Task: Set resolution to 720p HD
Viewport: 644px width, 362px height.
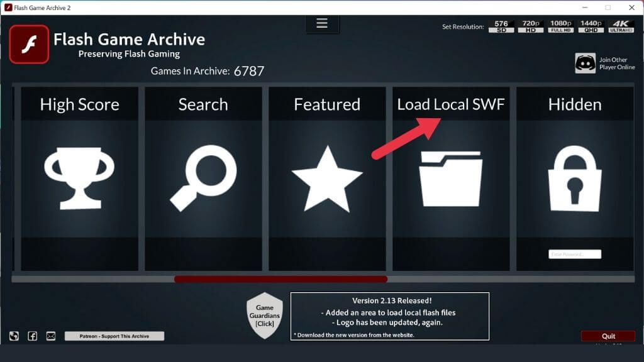Action: point(532,27)
